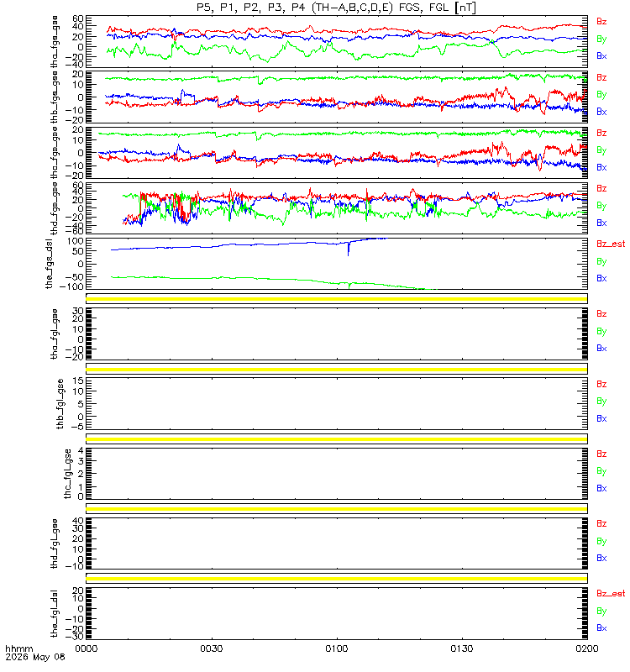Click the red Bz legend of thb_fgl_gse panel
This screenshot has height=672, width=630.
[601, 384]
